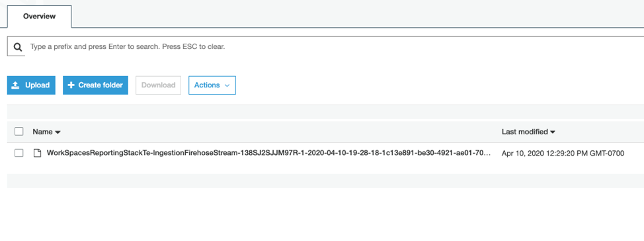The height and width of the screenshot is (241, 644).
Task: Click the plus icon on Create folder
Action: pos(71,85)
